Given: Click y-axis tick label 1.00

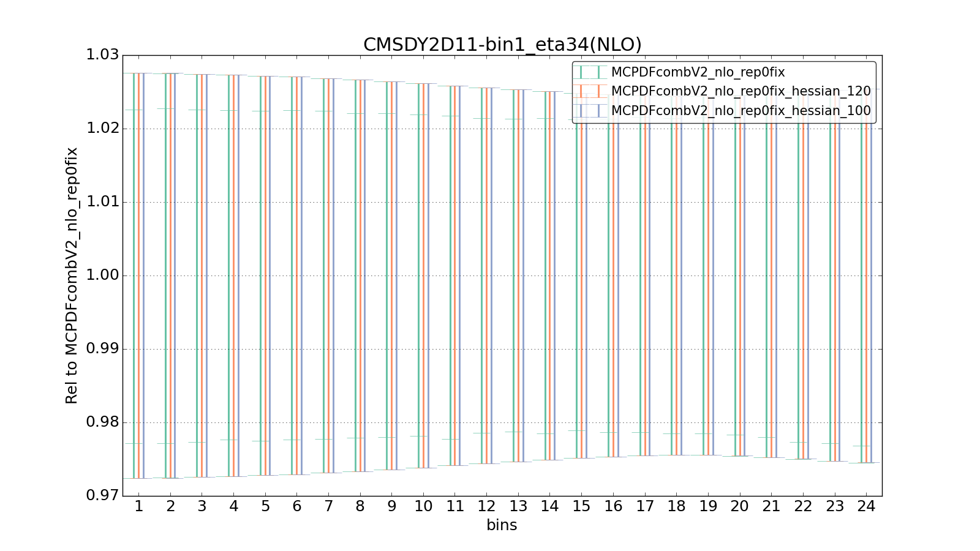Looking at the screenshot, I should pos(102,275).
